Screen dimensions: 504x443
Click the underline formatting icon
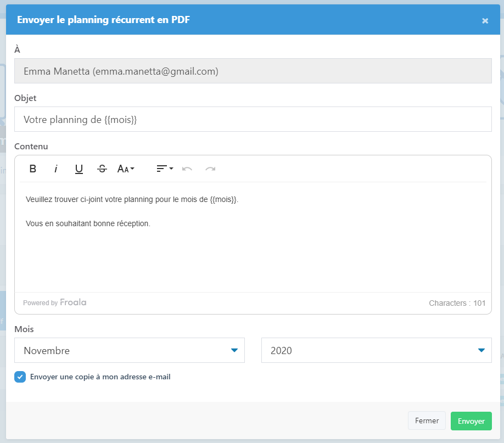(79, 169)
